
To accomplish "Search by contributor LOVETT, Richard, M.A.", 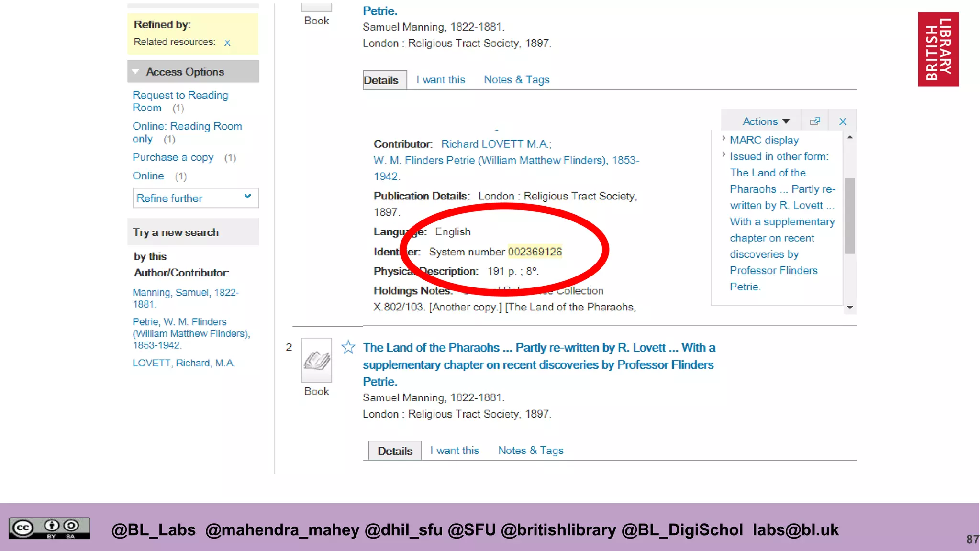I will coord(184,363).
